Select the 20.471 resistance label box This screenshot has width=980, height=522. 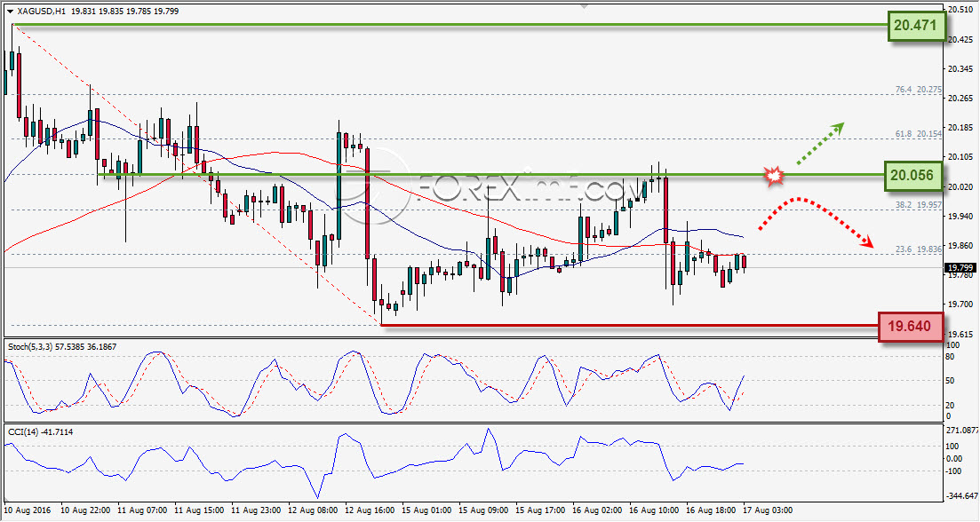[916, 26]
